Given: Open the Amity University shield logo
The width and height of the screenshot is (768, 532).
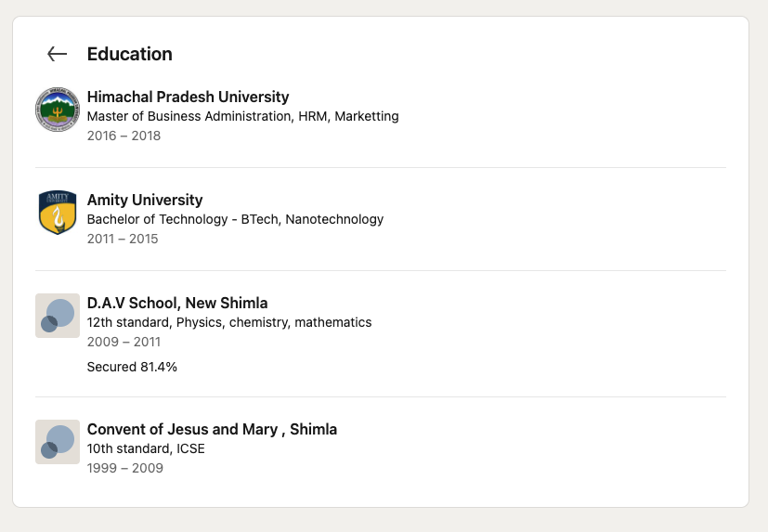Looking at the screenshot, I should click(58, 213).
